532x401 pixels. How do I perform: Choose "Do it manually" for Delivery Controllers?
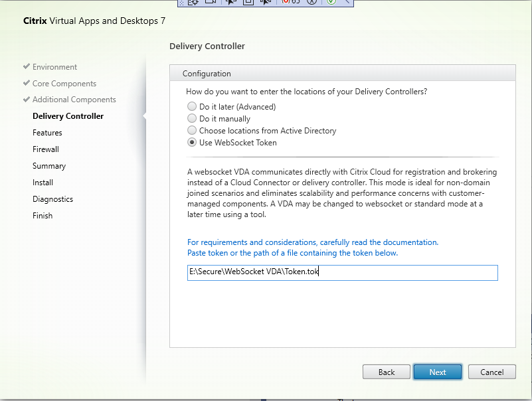click(x=192, y=119)
